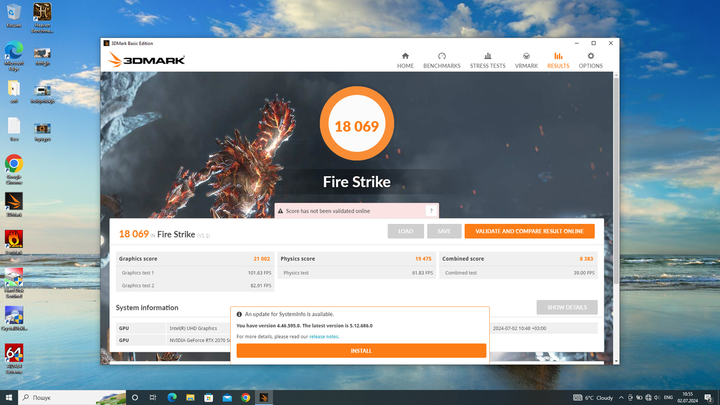Open the Windows Start menu
This screenshot has height=405, width=720.
click(9, 397)
